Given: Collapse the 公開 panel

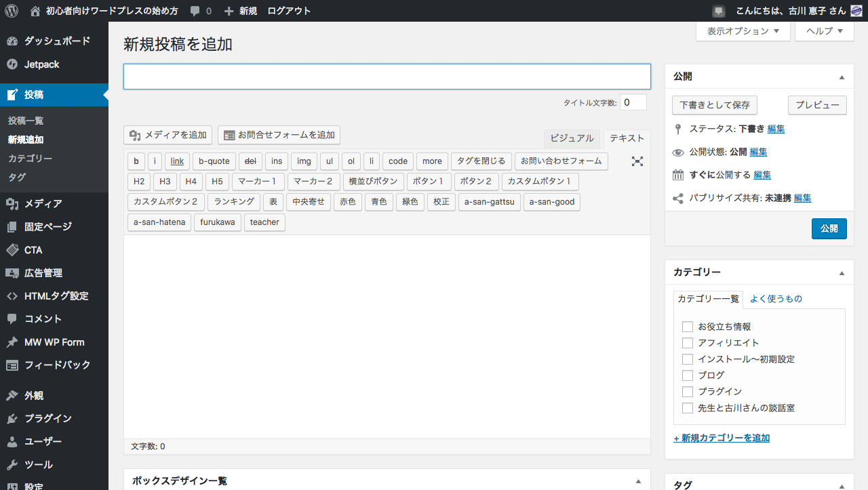Looking at the screenshot, I should [842, 77].
